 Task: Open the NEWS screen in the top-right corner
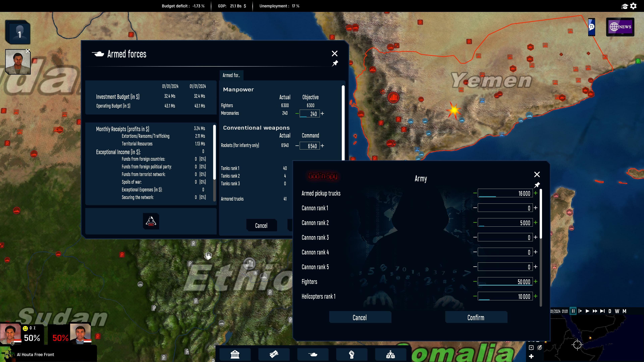click(620, 27)
